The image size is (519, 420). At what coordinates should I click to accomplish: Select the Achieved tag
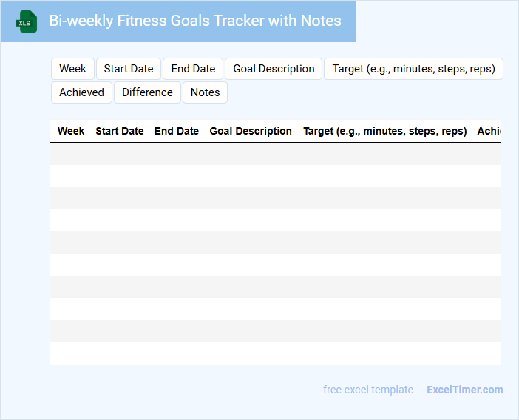(81, 92)
